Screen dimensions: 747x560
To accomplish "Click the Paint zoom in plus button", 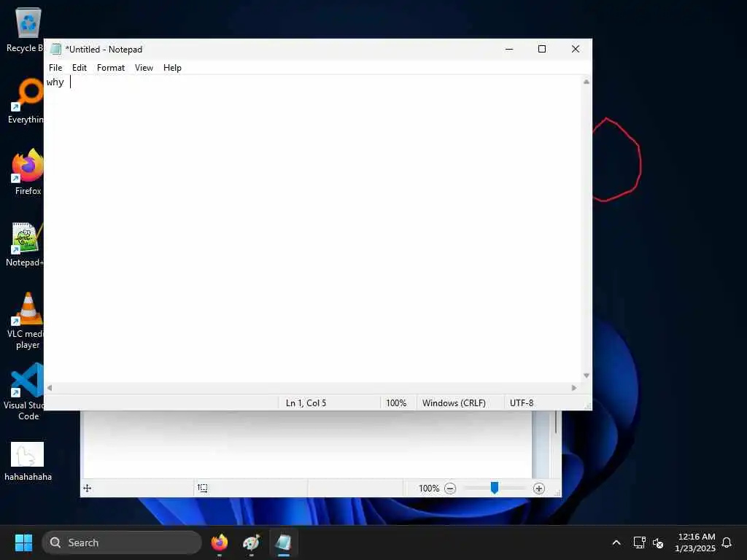I will (539, 489).
